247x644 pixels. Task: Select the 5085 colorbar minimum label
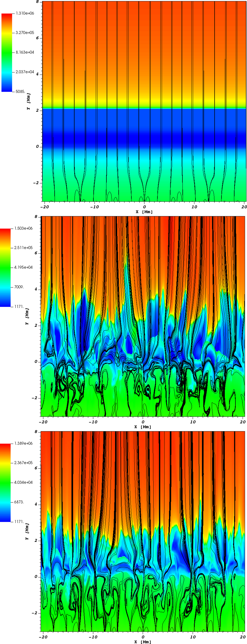click(20, 91)
